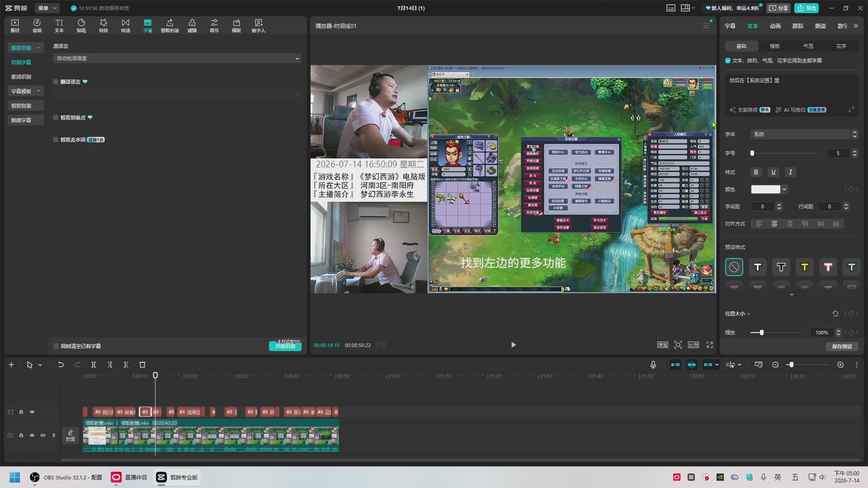The height and width of the screenshot is (488, 868).
Task: Enable the 翻译语言 translation checkbox
Action: [56, 82]
